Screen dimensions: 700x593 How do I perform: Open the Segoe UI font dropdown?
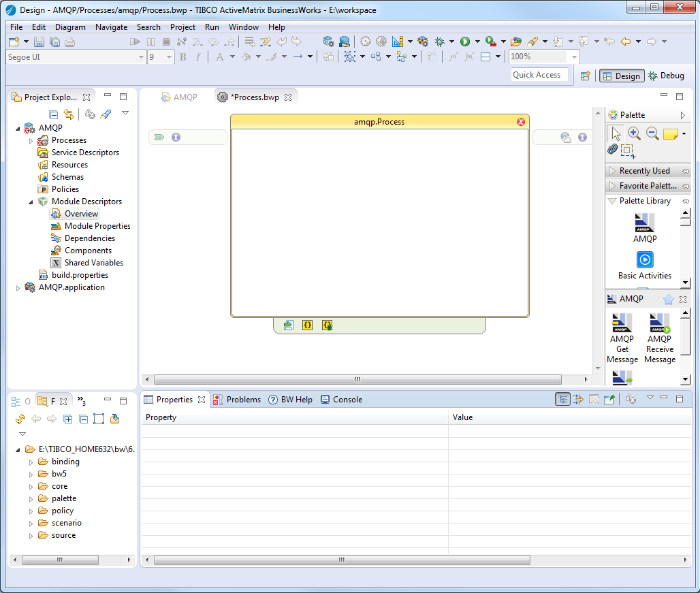[x=141, y=57]
